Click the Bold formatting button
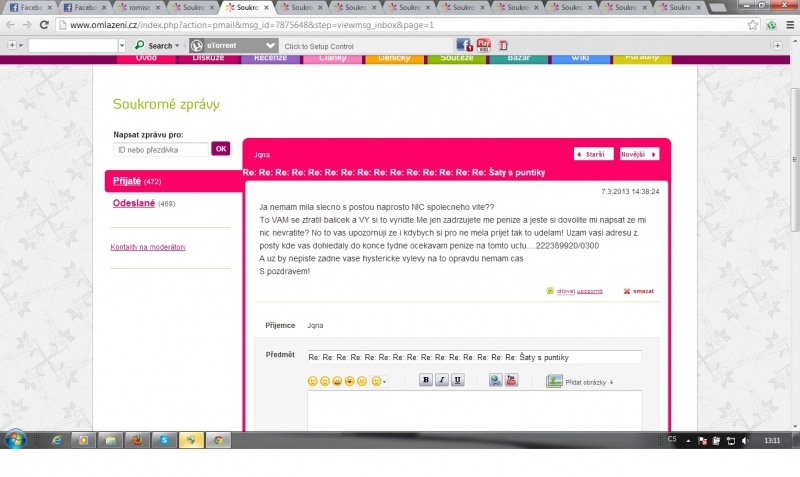Image resolution: width=800 pixels, height=477 pixels. click(426, 380)
